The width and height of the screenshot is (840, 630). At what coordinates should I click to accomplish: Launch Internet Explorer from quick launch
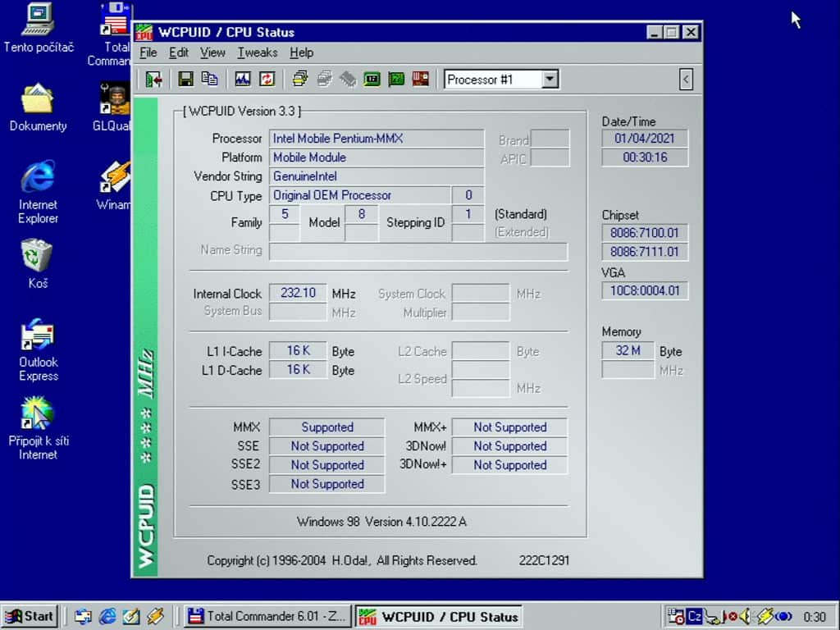click(107, 617)
